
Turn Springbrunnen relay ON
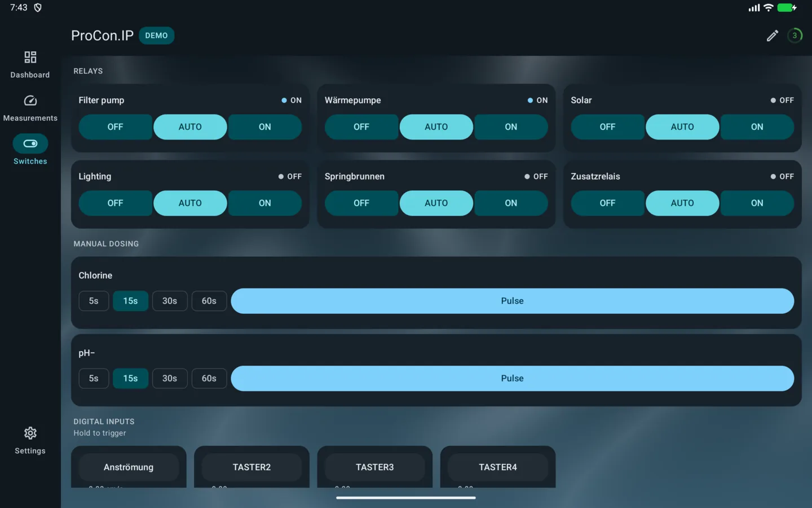[511, 203]
